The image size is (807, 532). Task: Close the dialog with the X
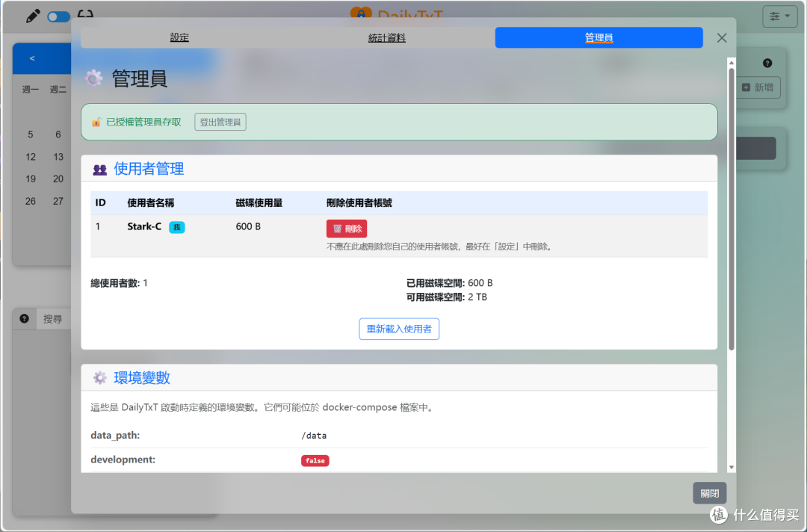coord(722,37)
